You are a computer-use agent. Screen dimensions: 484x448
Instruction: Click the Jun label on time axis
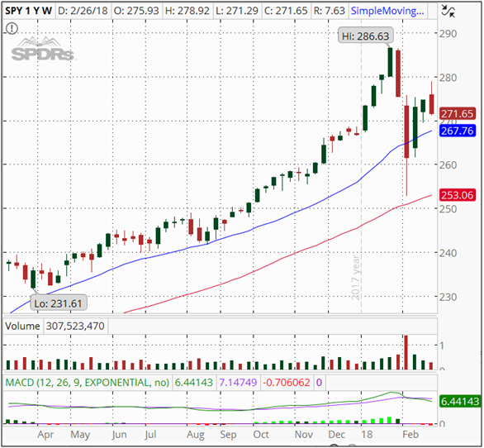tap(119, 435)
